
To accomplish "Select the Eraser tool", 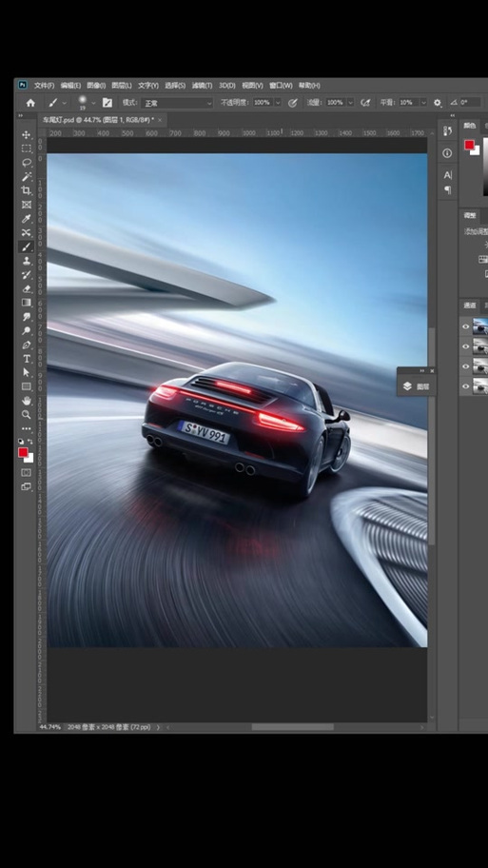I will click(x=26, y=289).
